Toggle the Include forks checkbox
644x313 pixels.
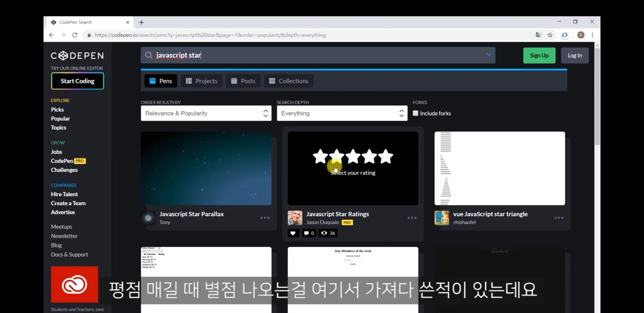415,113
